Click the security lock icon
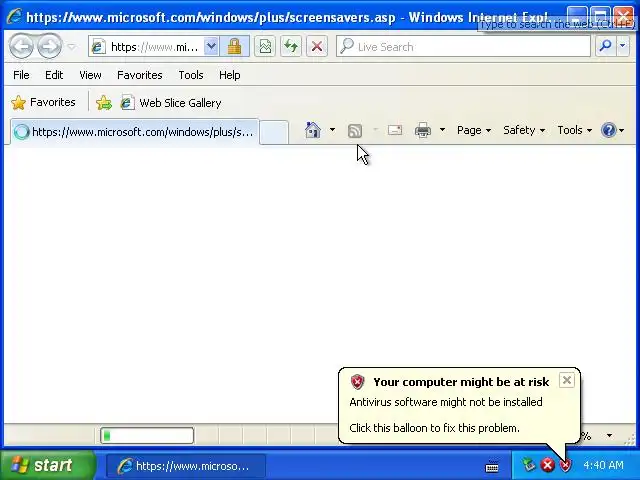640x480 pixels. pos(234,47)
